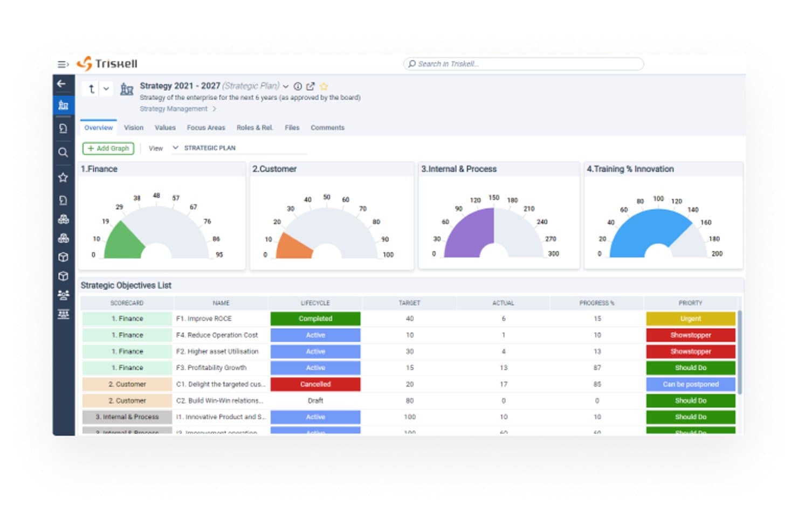
Task: Expand the Strategy Management breadcrumb chevron
Action: 214,109
